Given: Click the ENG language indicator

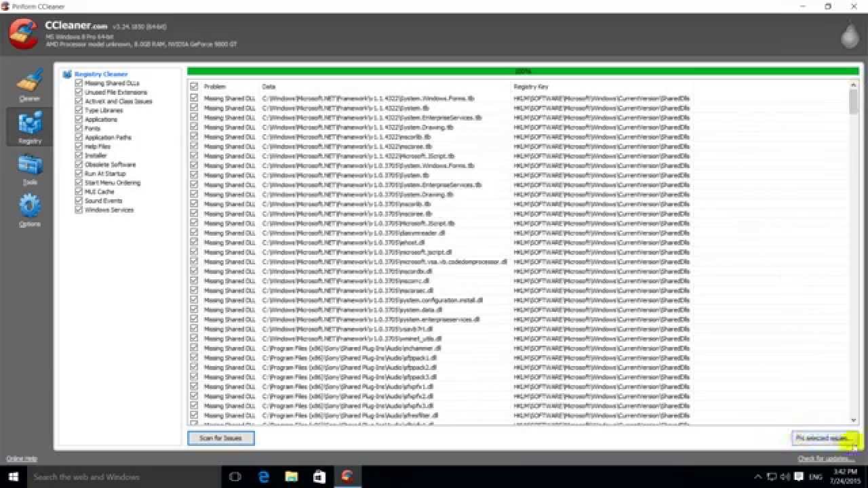Looking at the screenshot, I should (815, 477).
